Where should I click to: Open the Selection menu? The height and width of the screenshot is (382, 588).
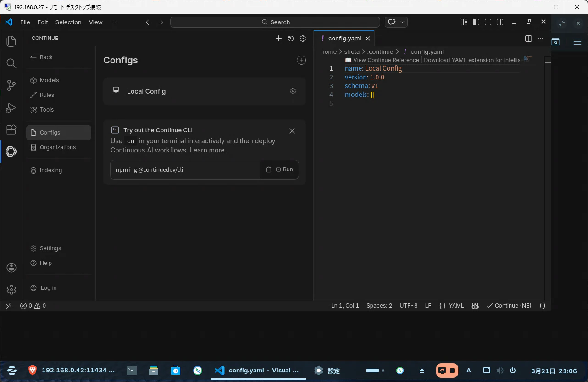(x=68, y=22)
